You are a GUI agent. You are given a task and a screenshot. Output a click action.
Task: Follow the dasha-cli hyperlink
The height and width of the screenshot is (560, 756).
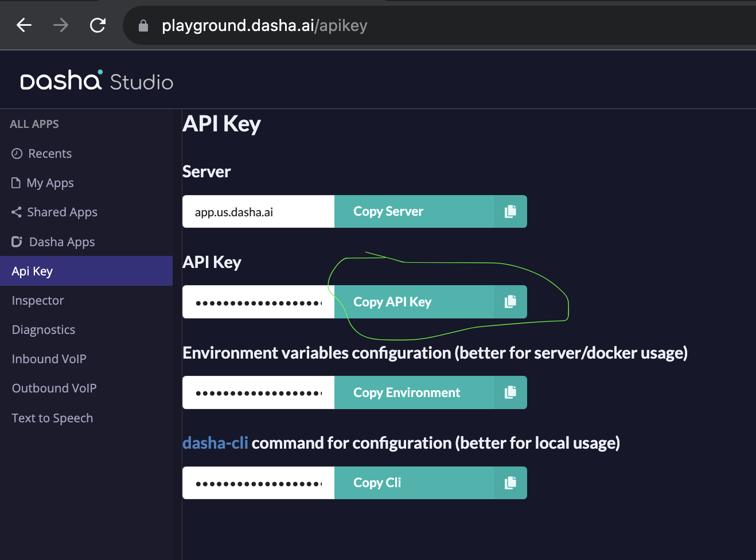point(215,443)
